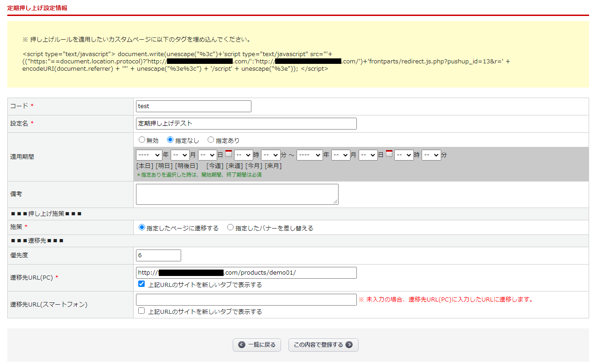
Task: Click the smartphone 遷移先URL input field
Action: click(x=246, y=300)
